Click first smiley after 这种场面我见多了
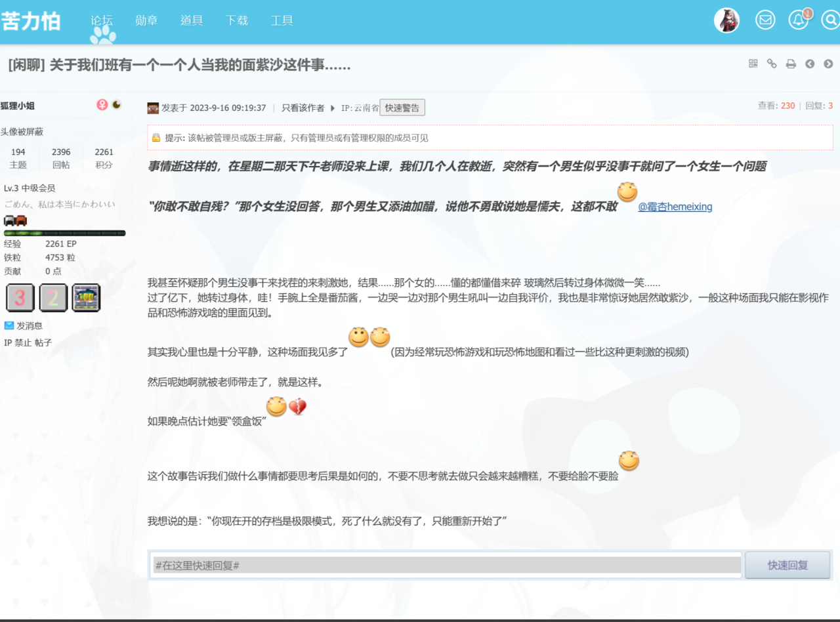 coord(358,337)
